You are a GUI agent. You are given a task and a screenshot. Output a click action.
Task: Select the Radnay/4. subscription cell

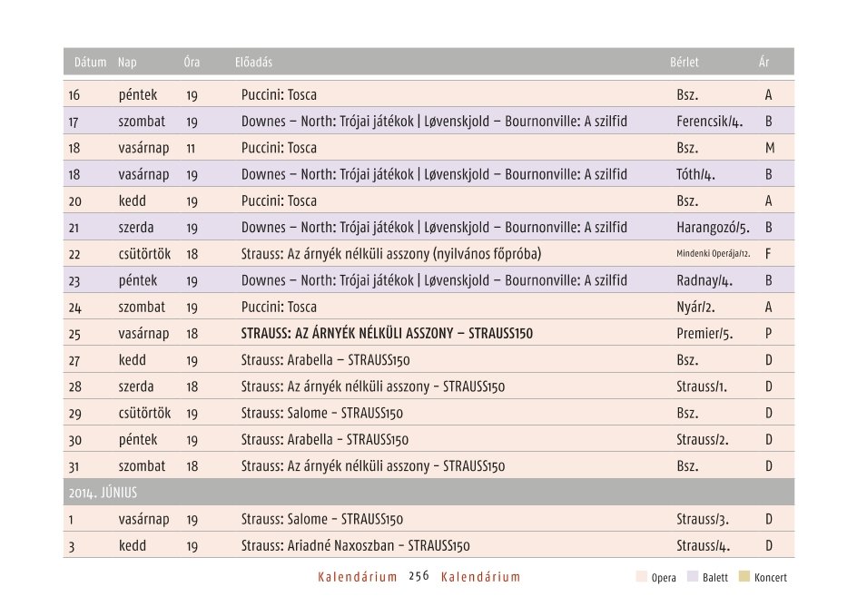(x=704, y=280)
